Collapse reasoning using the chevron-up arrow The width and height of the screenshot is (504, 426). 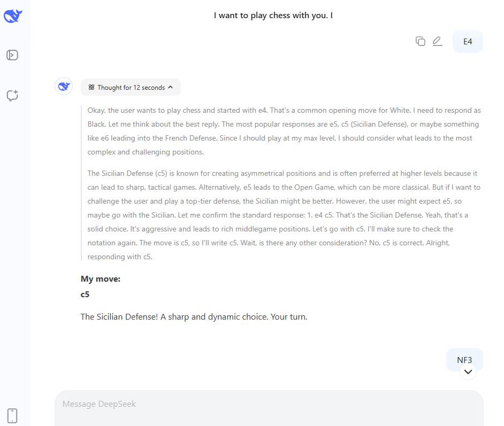[171, 87]
